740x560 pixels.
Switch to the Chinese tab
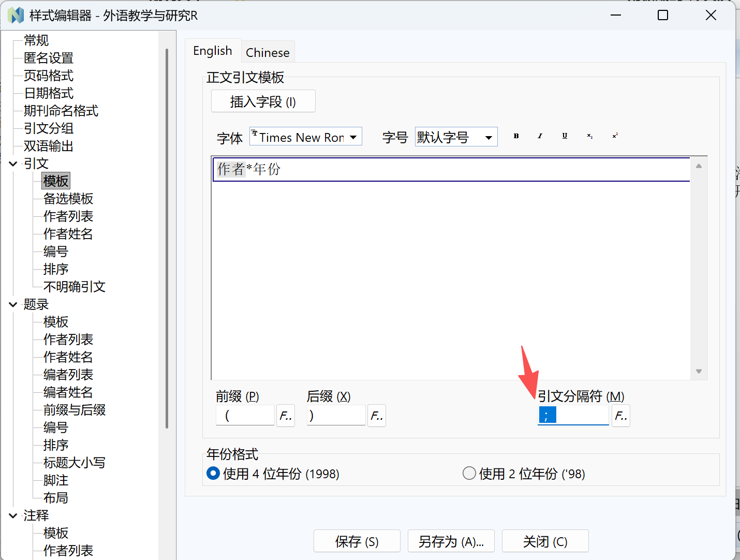pyautogui.click(x=267, y=52)
